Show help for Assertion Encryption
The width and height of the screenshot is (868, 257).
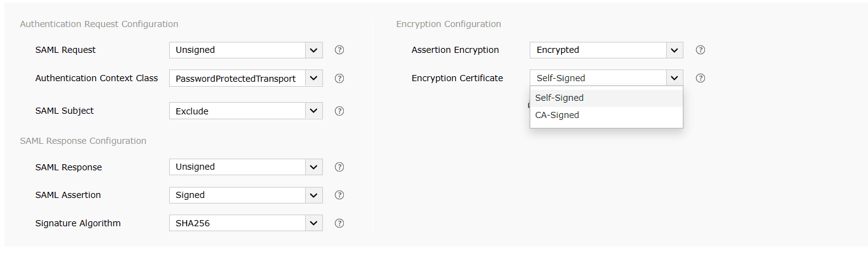tap(700, 50)
